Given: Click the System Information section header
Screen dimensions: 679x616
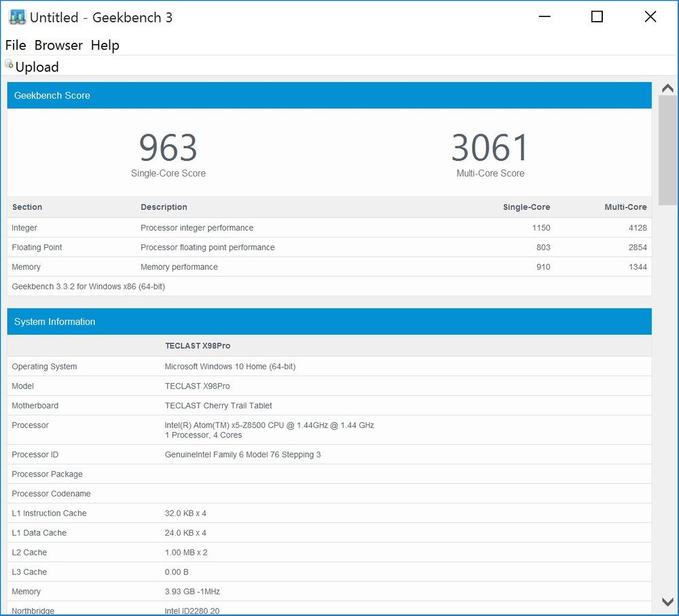Looking at the screenshot, I should (329, 321).
